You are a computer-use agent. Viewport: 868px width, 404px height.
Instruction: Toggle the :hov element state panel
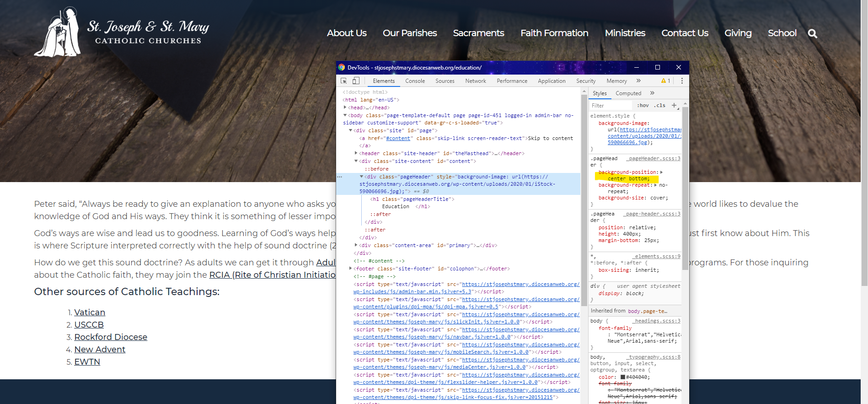[643, 106]
